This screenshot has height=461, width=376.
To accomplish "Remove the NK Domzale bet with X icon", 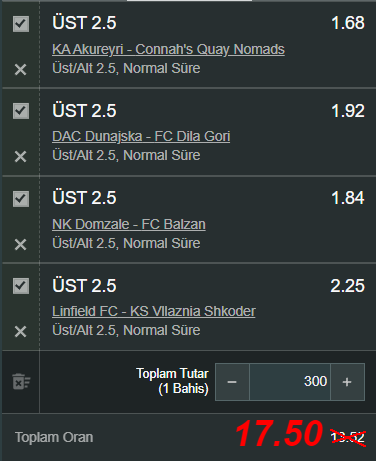I will pyautogui.click(x=21, y=244).
